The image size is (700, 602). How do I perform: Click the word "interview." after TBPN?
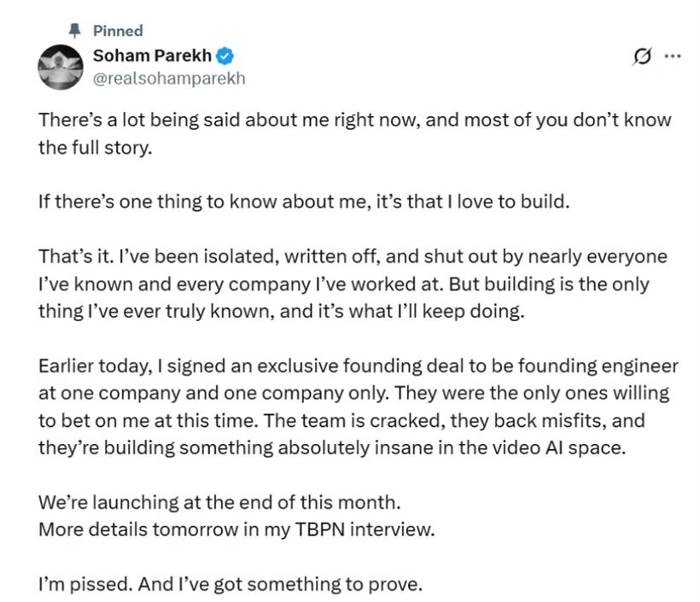[393, 529]
